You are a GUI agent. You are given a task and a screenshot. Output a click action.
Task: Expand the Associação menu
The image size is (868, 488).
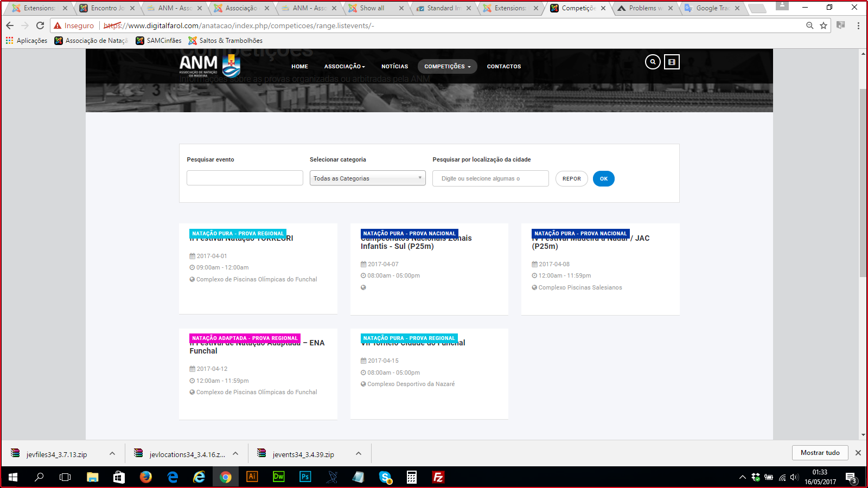point(344,67)
